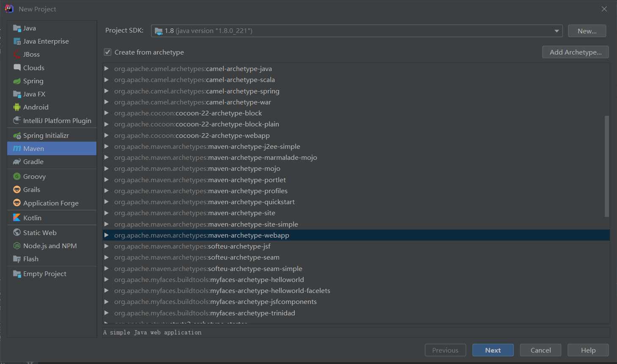Image resolution: width=617 pixels, height=364 pixels.
Task: Pick the Gradle elephant icon
Action: pos(17,162)
